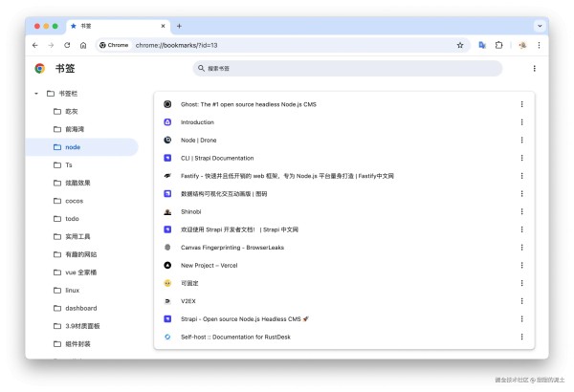Click in the bookmark search field
This screenshot has width=574, height=392.
(347, 69)
